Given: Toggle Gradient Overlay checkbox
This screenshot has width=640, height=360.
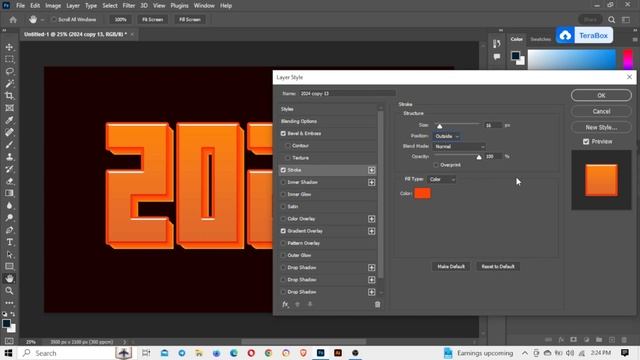Looking at the screenshot, I should 283,231.
